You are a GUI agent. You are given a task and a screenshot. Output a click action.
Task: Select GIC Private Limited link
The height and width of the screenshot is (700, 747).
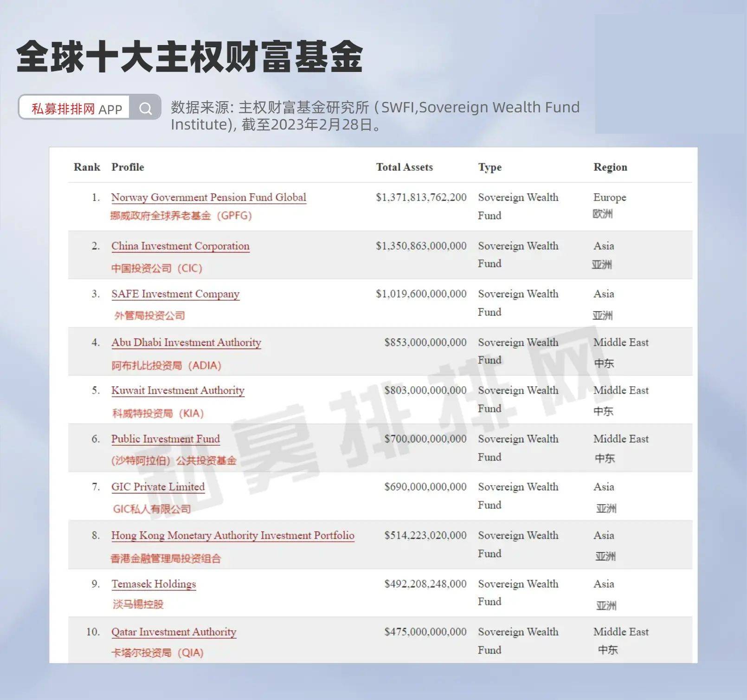pyautogui.click(x=158, y=487)
